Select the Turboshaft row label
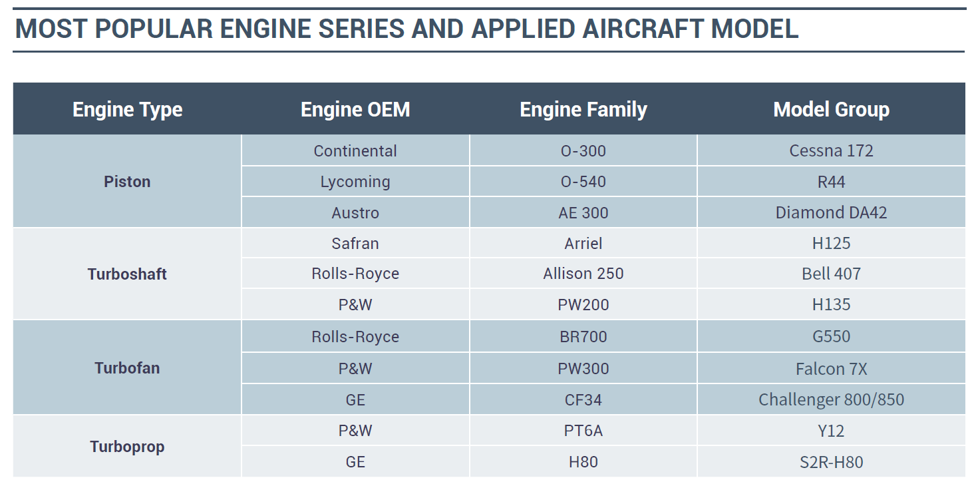Image resolution: width=980 pixels, height=488 pixels. point(127,274)
